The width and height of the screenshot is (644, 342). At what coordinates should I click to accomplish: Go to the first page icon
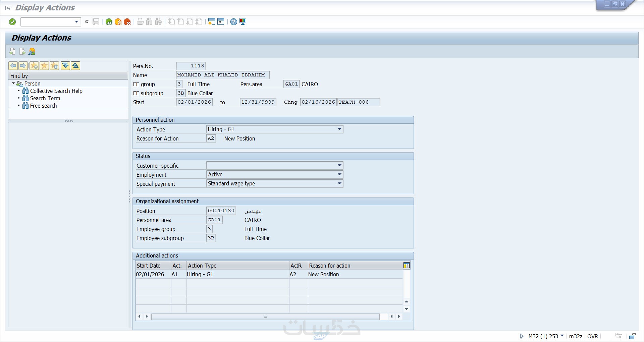coord(171,22)
